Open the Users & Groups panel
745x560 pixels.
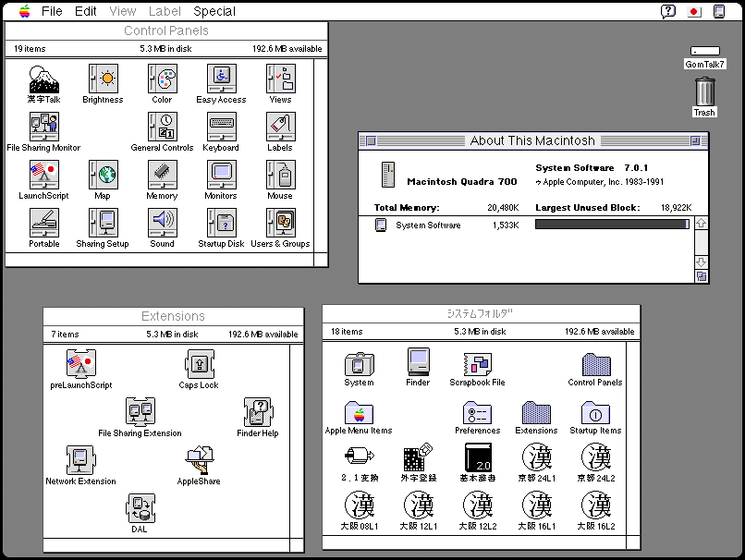(280, 223)
